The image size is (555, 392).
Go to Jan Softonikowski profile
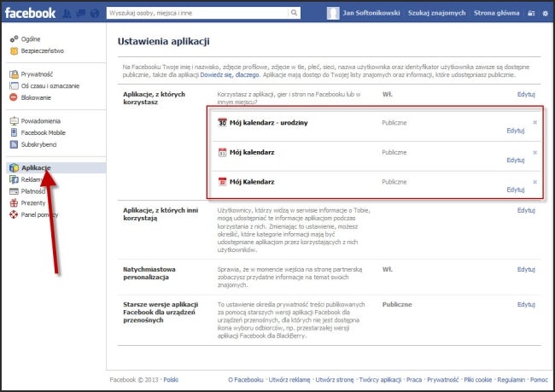[371, 13]
